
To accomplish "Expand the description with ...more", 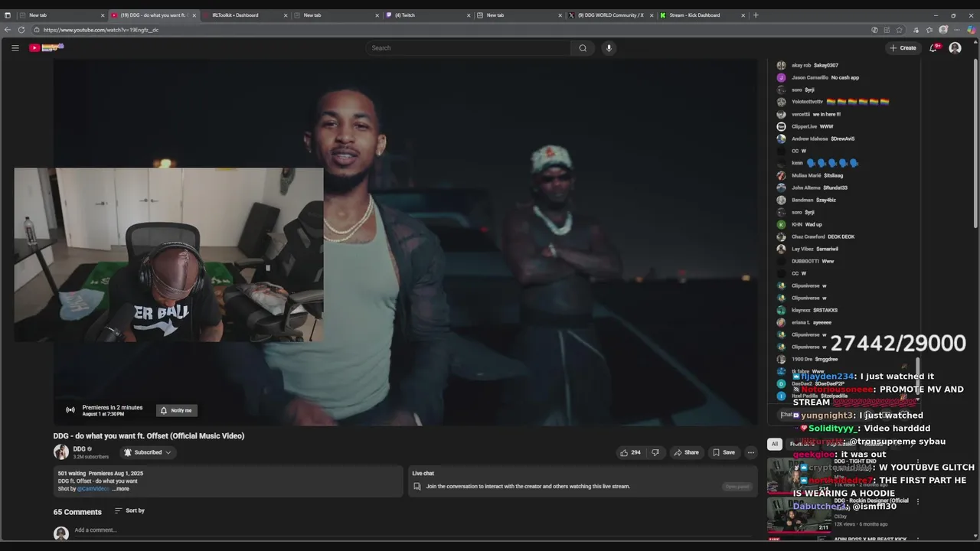I will (121, 488).
